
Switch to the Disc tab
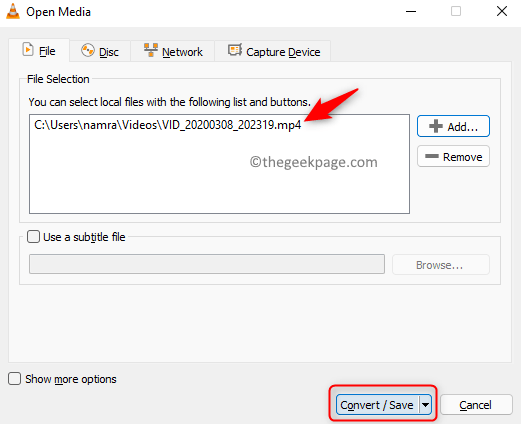pos(100,51)
